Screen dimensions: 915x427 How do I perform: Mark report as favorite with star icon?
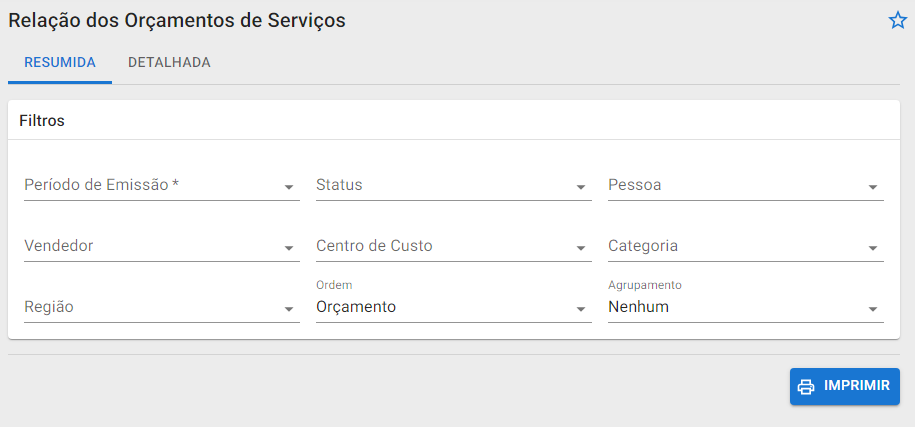[897, 21]
